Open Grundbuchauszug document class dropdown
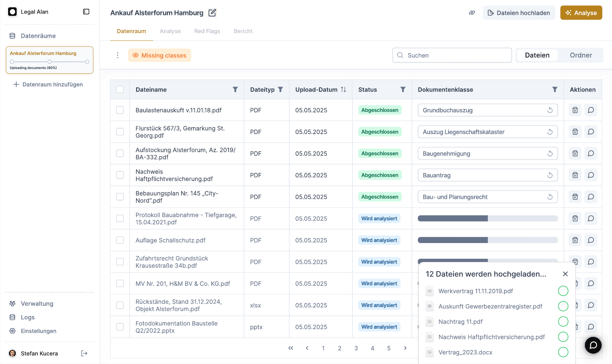The image size is (612, 364). coord(482,110)
